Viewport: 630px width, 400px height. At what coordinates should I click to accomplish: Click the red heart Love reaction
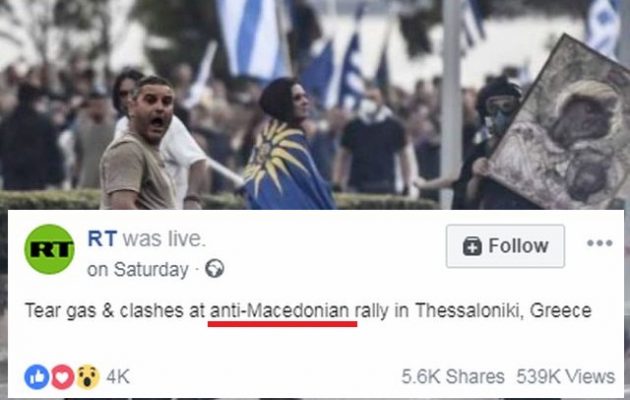[x=62, y=377]
